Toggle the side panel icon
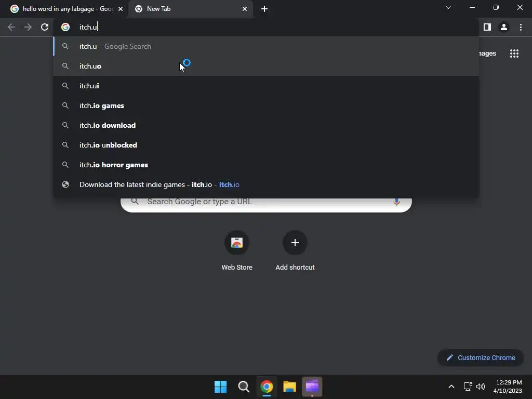The height and width of the screenshot is (399, 532). click(487, 27)
